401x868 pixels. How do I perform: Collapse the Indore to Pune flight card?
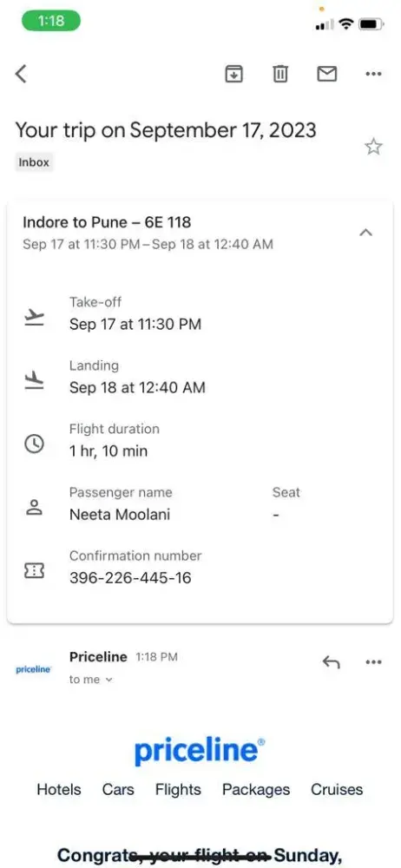365,233
